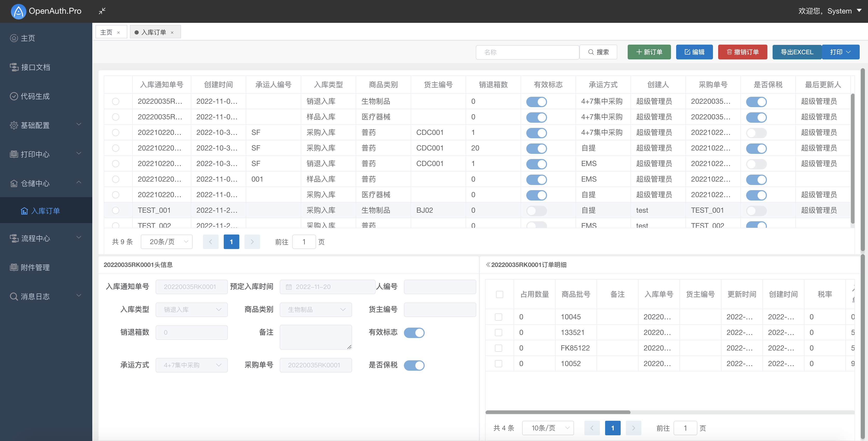This screenshot has height=441, width=868.
Task: Close the 主页 tab with its x icon
Action: coord(118,33)
